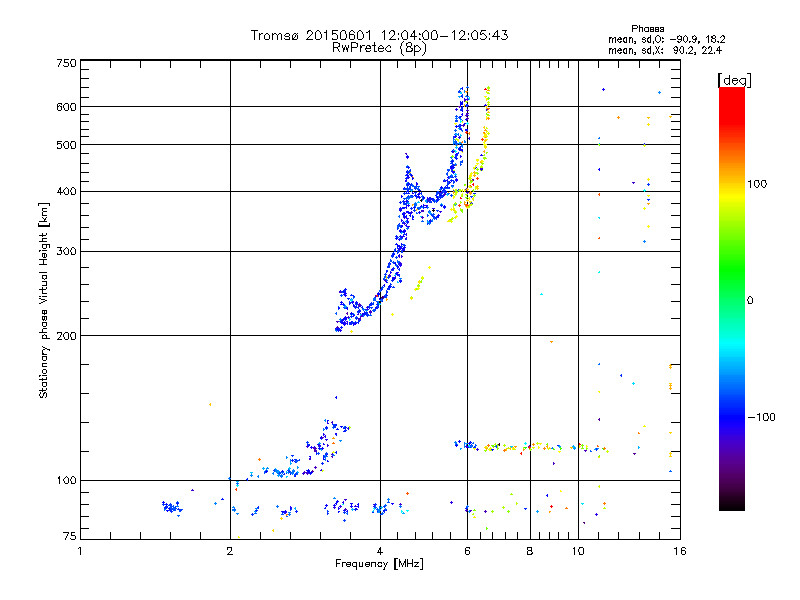Select the "mean, sd,O: -90.9, 18.2" line
Screen dimensions: 800x600
pos(666,39)
